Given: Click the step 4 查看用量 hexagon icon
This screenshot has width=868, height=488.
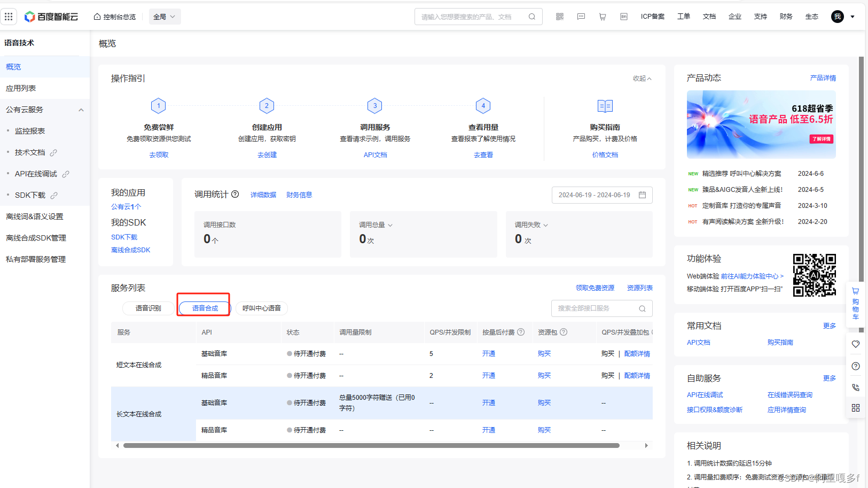Looking at the screenshot, I should pos(483,106).
